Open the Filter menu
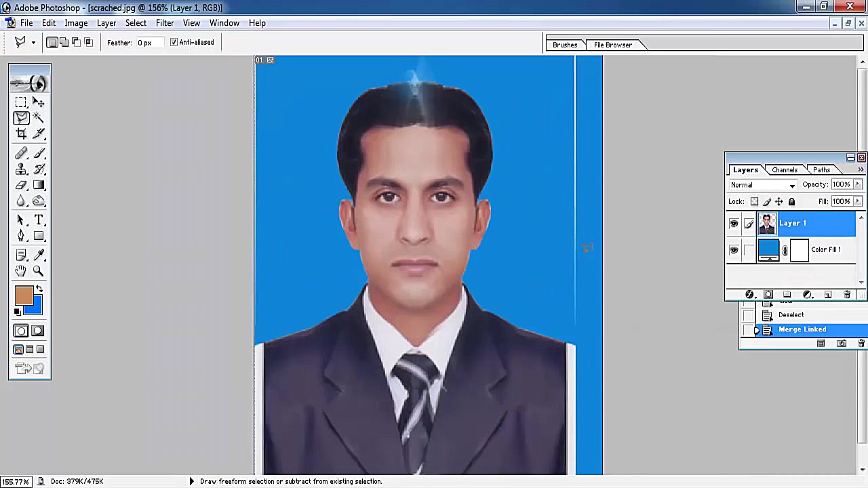868x488 pixels. click(165, 23)
